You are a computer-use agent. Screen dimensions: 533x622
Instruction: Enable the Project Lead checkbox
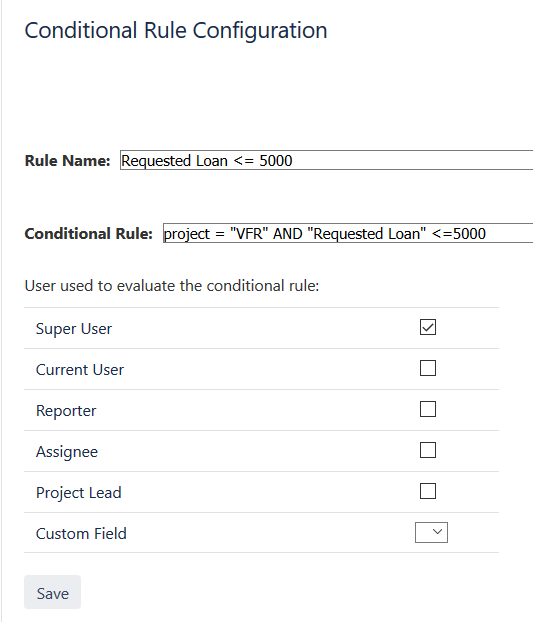[428, 491]
